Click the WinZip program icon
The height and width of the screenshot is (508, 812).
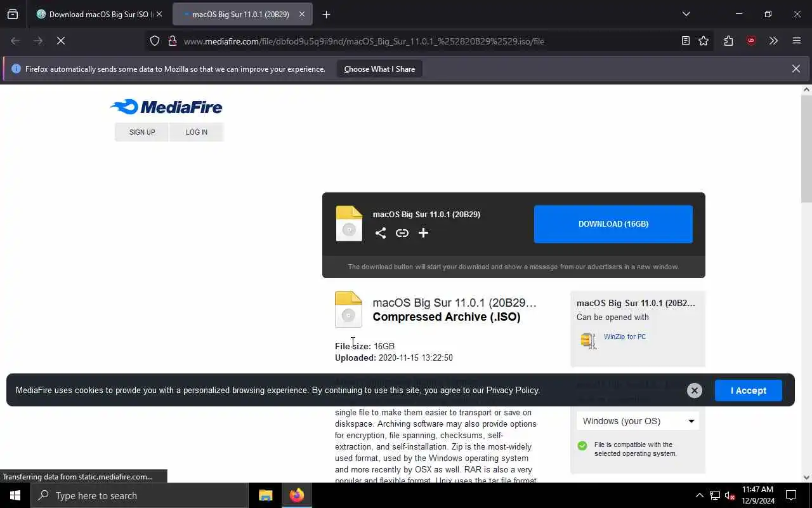pos(589,340)
